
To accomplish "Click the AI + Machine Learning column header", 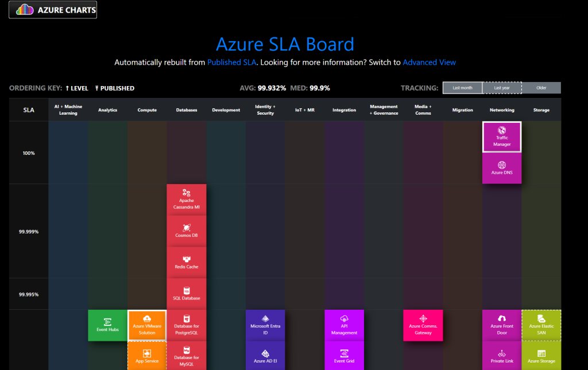I will click(x=68, y=110).
